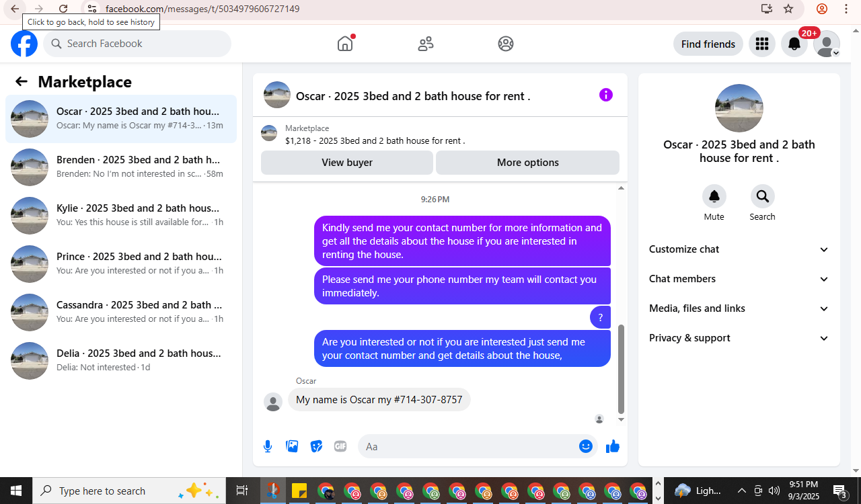The width and height of the screenshot is (861, 504).
Task: Open the Chrome profile icon
Action: 822,9
